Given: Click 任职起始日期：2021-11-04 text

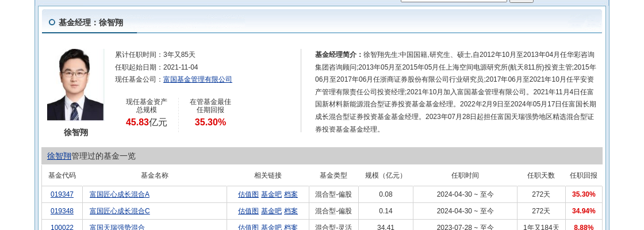Looking at the screenshot, I should [x=156, y=67].
